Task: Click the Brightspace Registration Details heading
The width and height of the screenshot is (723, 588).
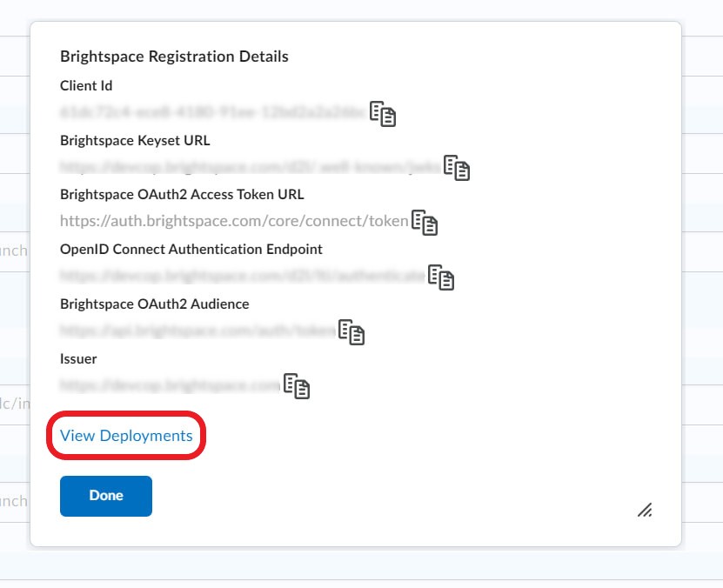Action: [174, 57]
